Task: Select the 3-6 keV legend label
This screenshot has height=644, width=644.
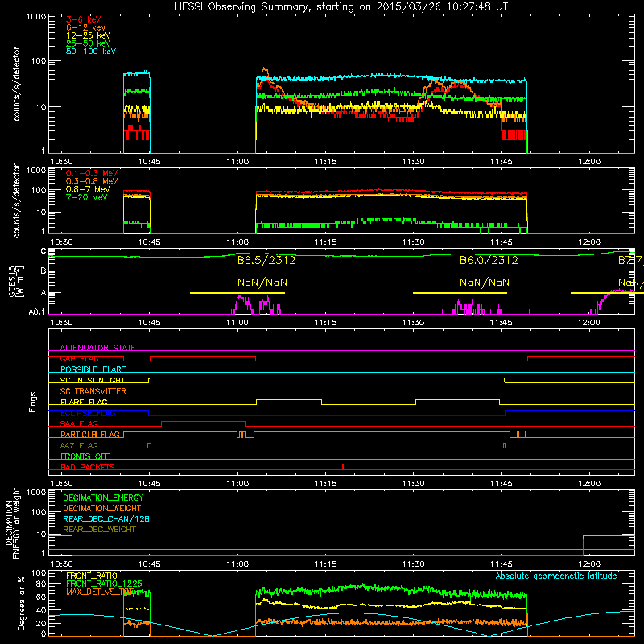Action: [x=84, y=19]
